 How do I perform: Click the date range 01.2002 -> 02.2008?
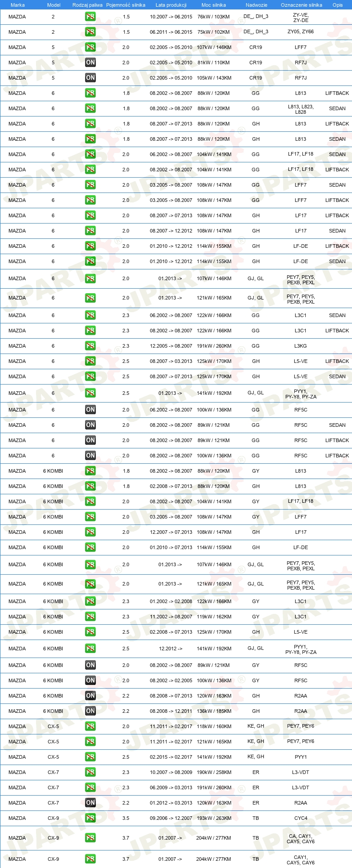click(x=171, y=601)
